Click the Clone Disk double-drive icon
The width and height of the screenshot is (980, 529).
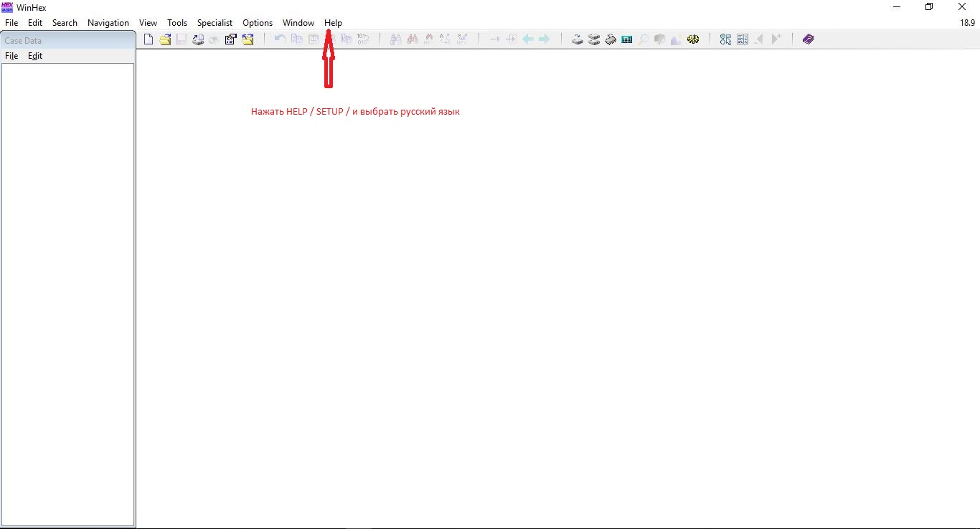tap(594, 39)
